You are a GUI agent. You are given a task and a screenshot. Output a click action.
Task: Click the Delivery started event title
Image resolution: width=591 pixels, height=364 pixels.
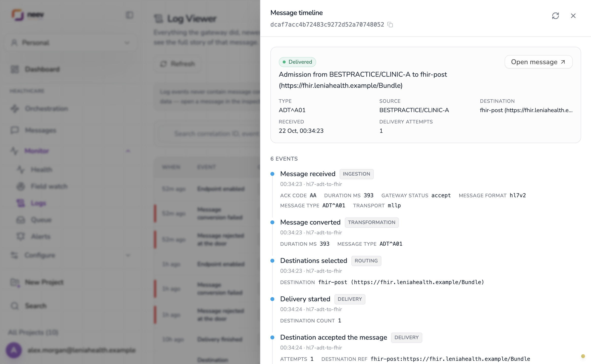305,299
